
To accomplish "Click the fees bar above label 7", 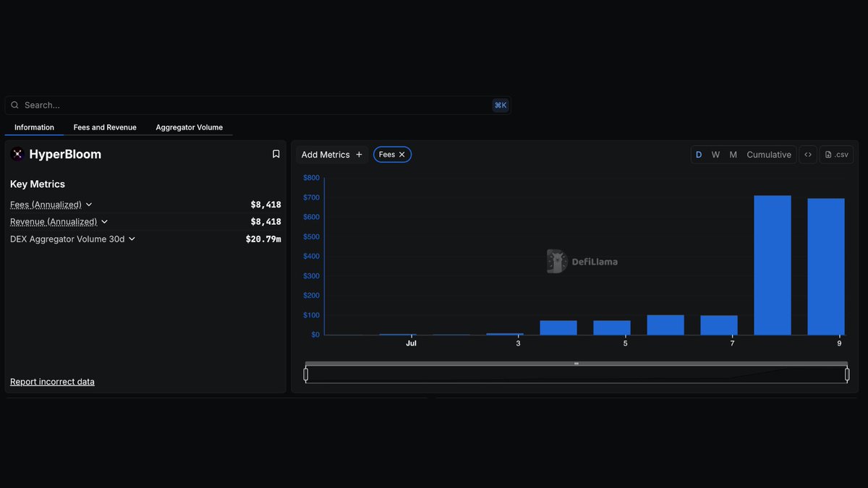I will click(x=719, y=325).
